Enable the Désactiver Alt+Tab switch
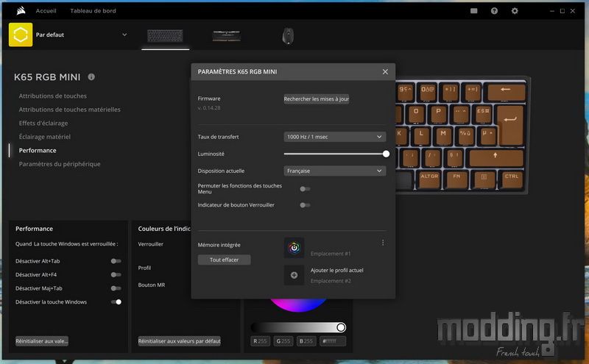 (x=116, y=261)
